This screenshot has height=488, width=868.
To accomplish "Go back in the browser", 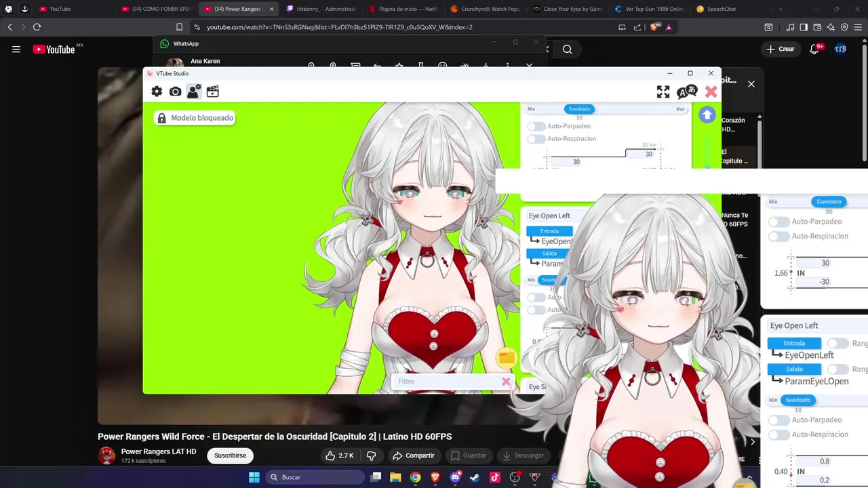I will click(9, 27).
